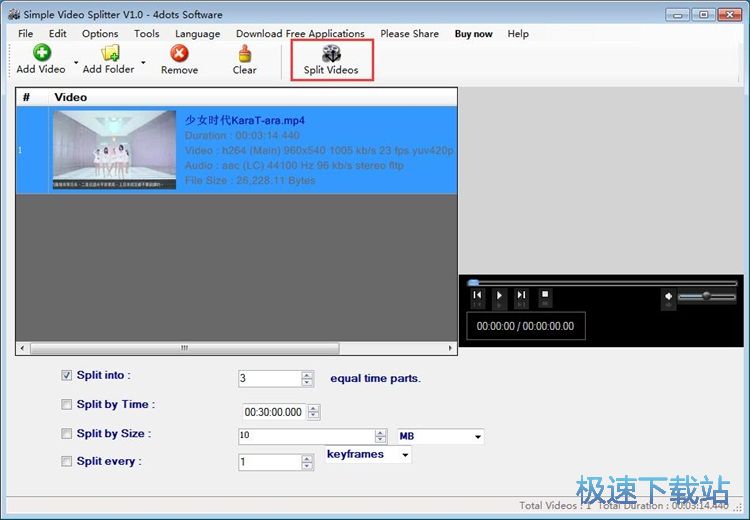The height and width of the screenshot is (520, 750).
Task: Click the video thumbnail in the list
Action: click(114, 150)
